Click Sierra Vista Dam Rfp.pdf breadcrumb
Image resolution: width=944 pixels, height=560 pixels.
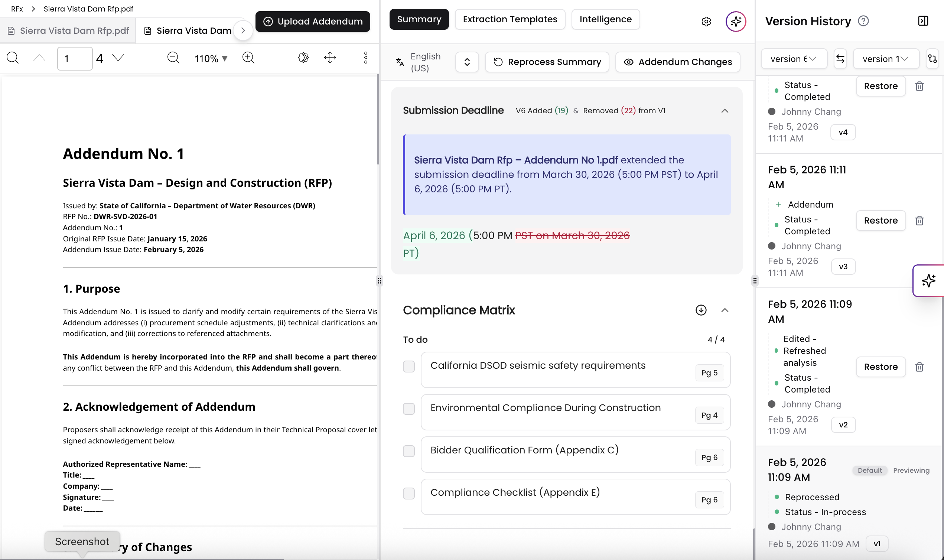pyautogui.click(x=88, y=9)
